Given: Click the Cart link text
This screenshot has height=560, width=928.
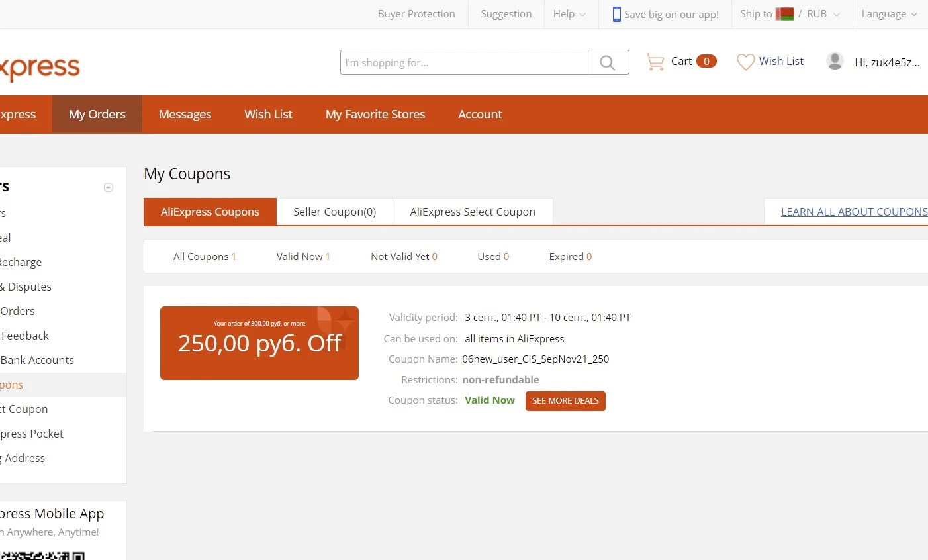Looking at the screenshot, I should point(681,61).
